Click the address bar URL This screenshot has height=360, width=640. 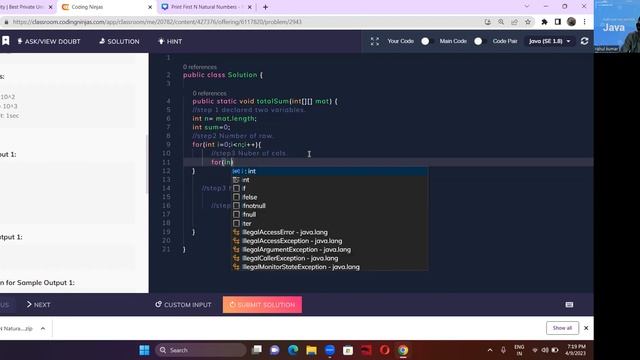157,22
